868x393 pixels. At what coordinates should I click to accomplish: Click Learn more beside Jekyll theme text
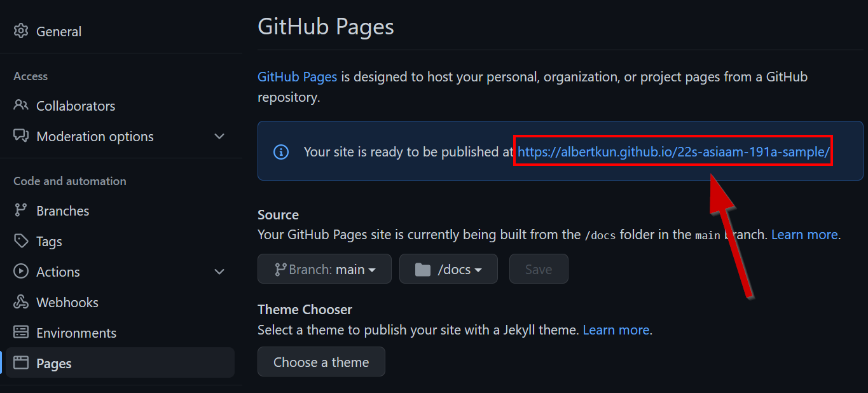(616, 330)
